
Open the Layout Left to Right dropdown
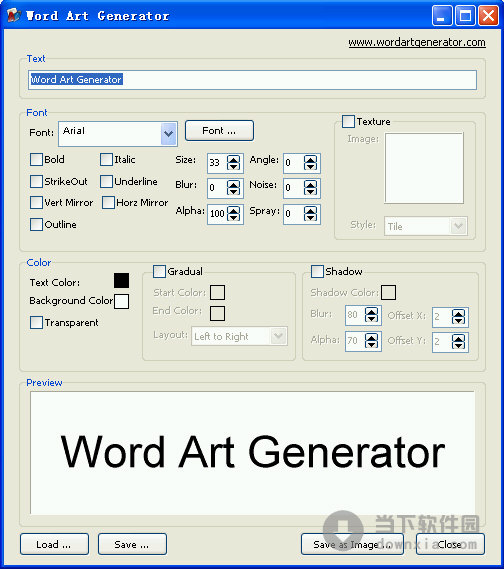(278, 336)
